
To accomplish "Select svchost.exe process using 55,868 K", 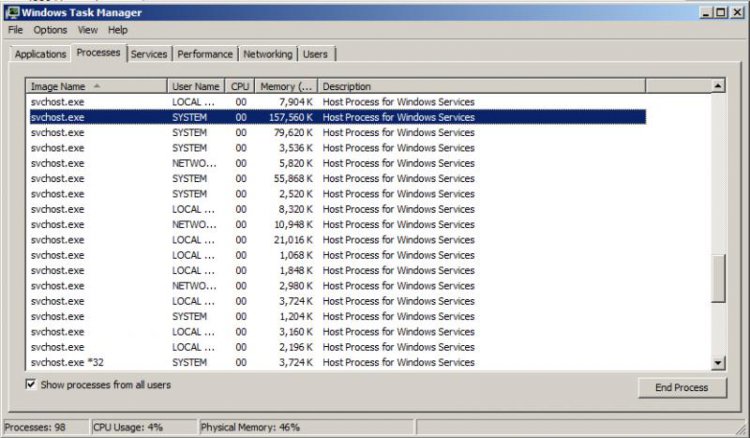I will 338,178.
